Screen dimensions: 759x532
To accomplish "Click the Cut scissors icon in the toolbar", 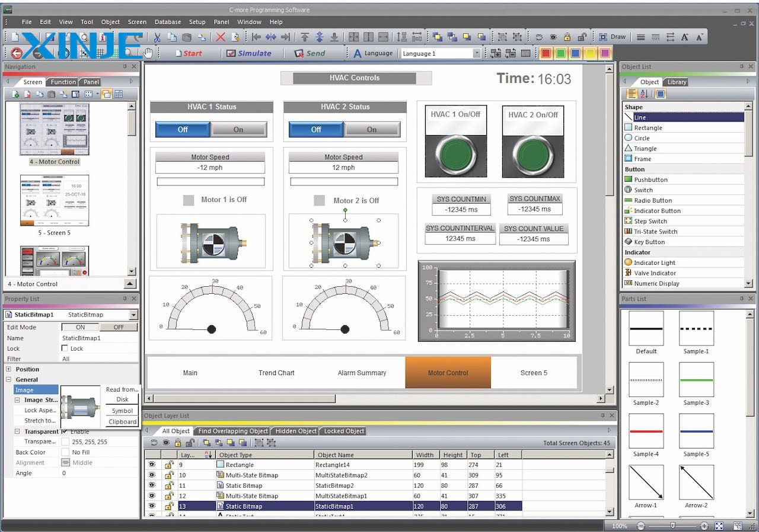I will (157, 37).
